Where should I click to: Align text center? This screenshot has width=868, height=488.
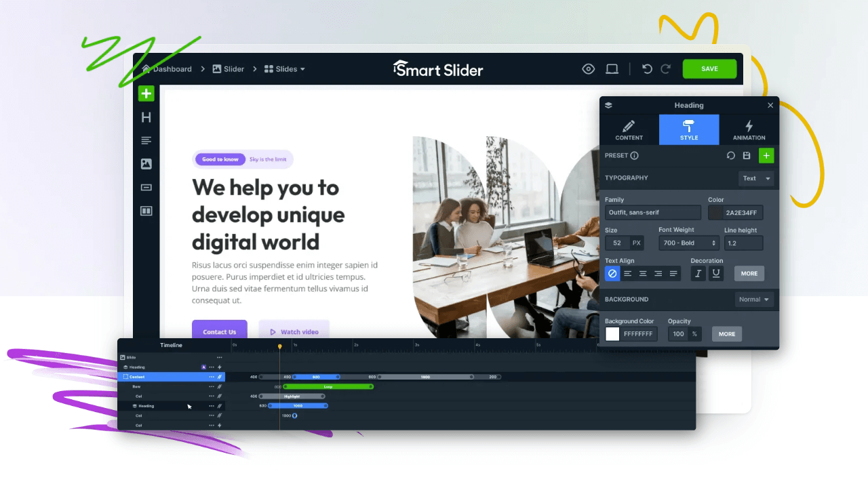[x=643, y=273]
